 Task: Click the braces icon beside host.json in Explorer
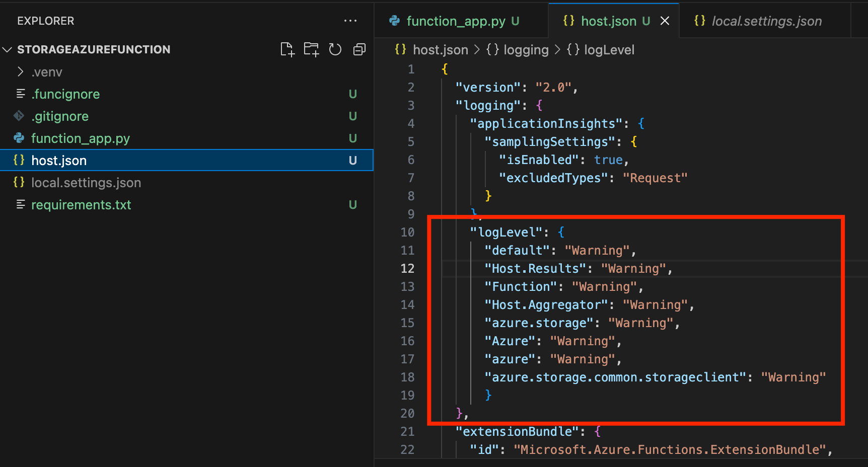(19, 160)
